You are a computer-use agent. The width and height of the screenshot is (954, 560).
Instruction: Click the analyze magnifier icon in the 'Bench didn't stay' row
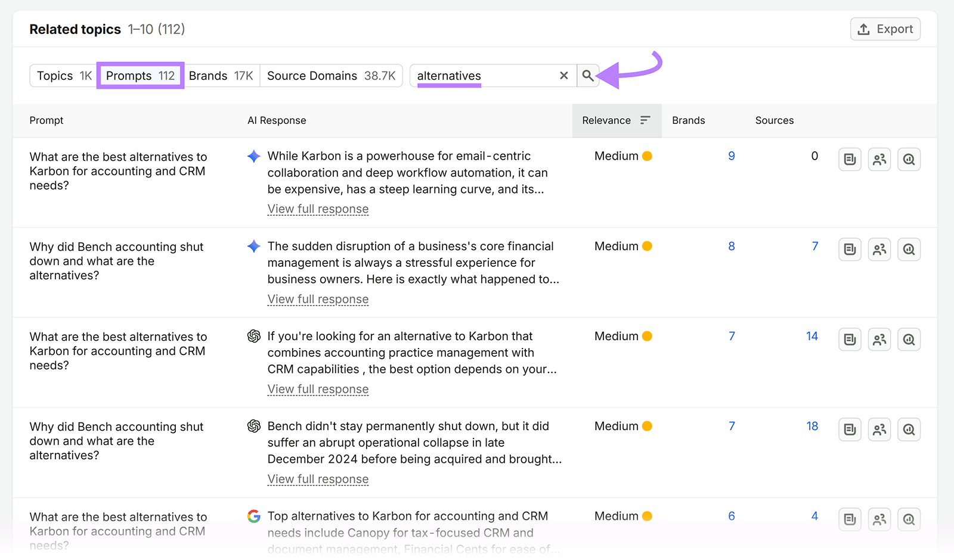click(909, 430)
